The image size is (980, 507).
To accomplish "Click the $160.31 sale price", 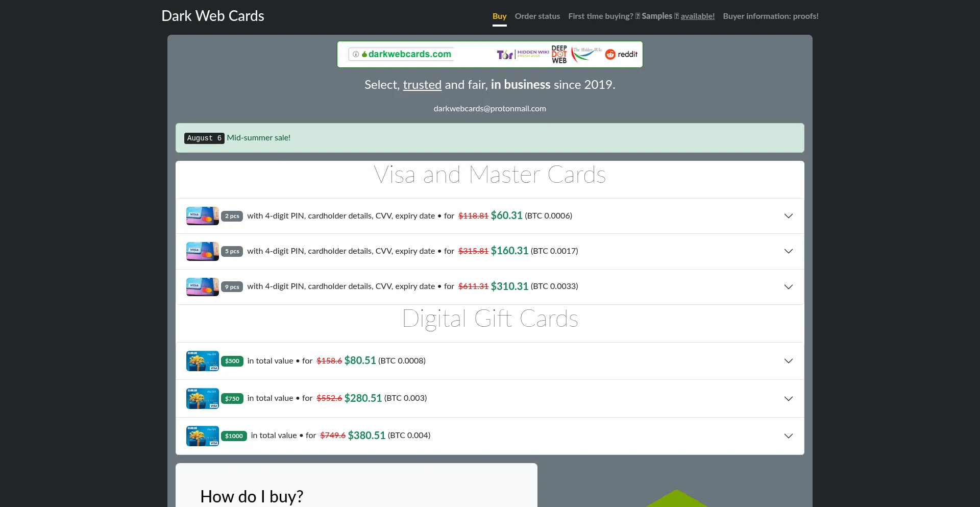I will (509, 251).
